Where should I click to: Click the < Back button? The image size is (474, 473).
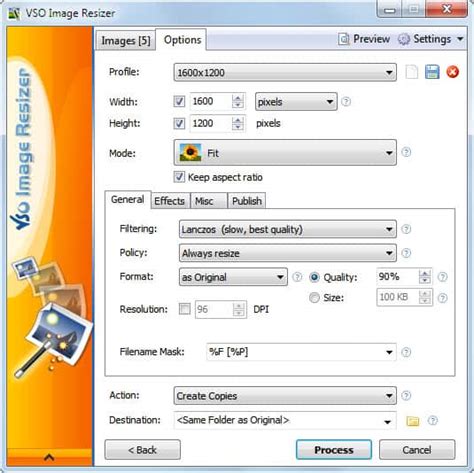(x=143, y=450)
